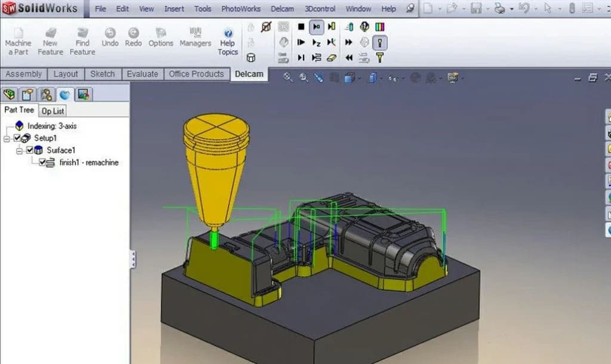Collapse the Setup1 tree node
The width and height of the screenshot is (611, 364).
tap(7, 138)
